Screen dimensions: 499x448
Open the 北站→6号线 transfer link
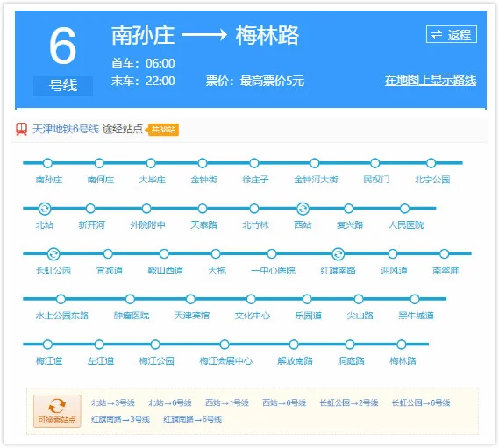point(170,402)
